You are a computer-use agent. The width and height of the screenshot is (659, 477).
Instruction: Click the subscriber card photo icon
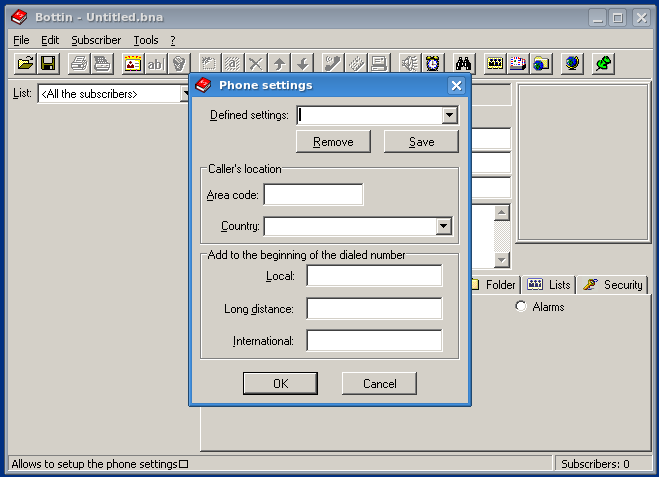(133, 64)
